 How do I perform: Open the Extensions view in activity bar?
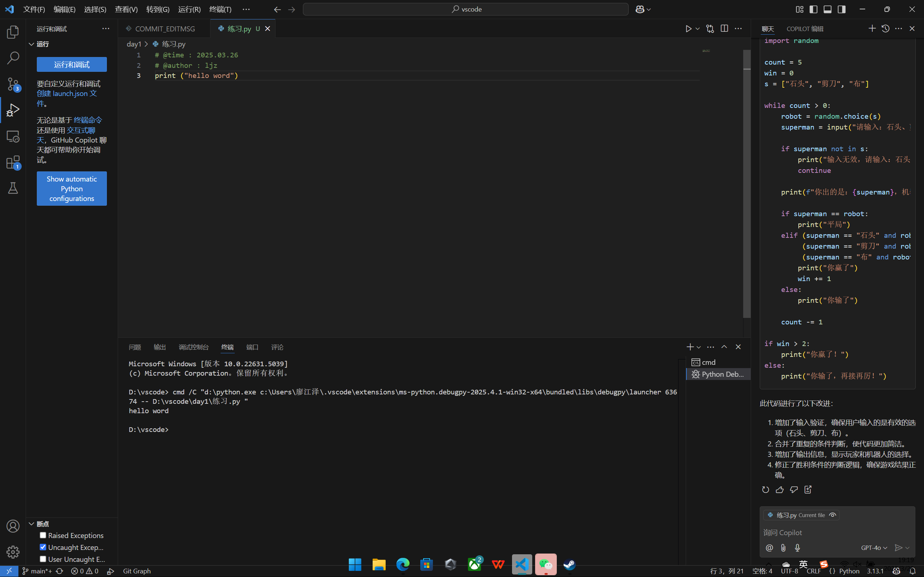click(x=13, y=162)
